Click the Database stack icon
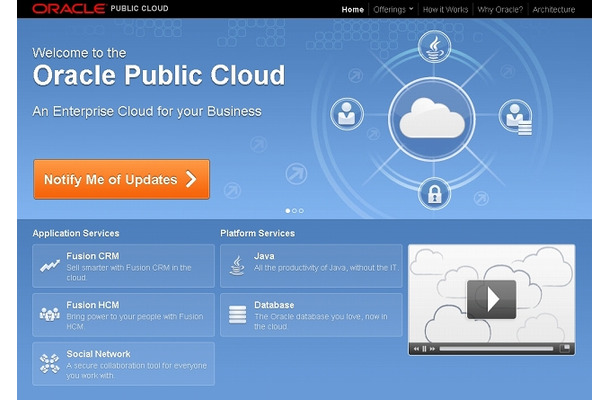 pos(237,314)
